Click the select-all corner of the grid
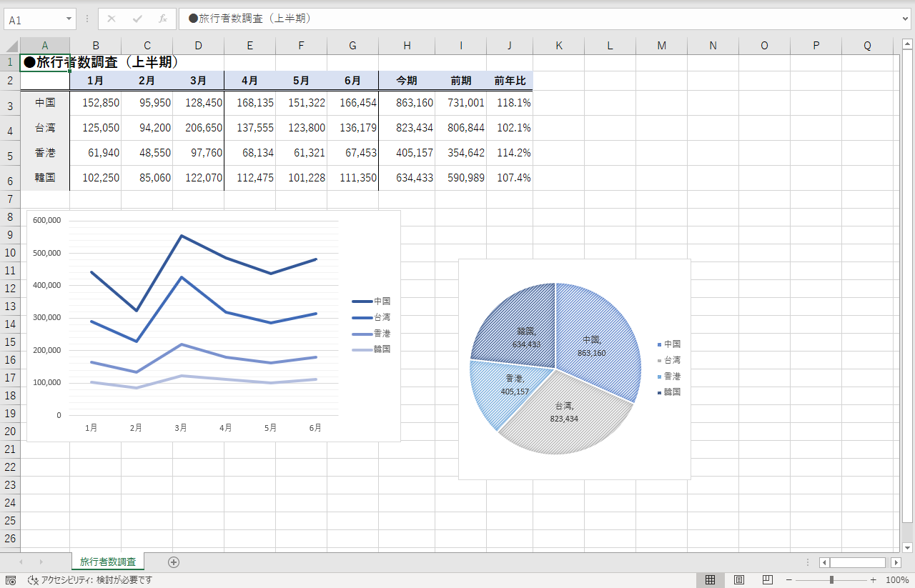The width and height of the screenshot is (915, 588). click(10, 46)
